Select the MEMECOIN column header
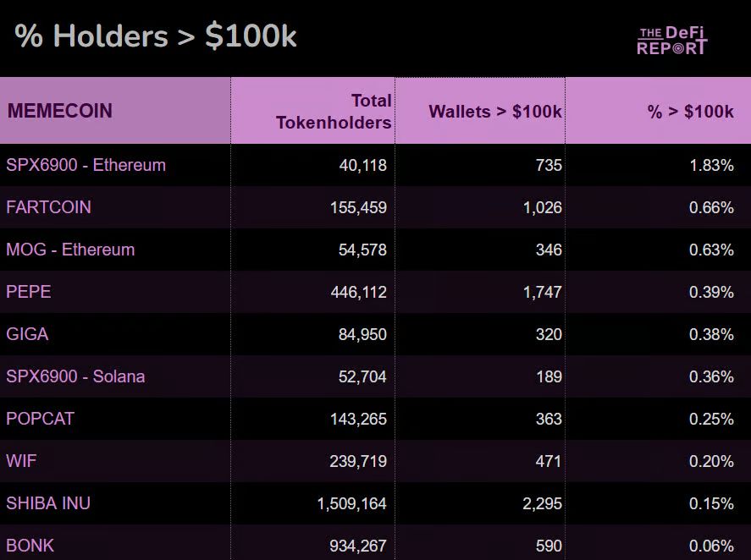The height and width of the screenshot is (560, 751). (59, 111)
